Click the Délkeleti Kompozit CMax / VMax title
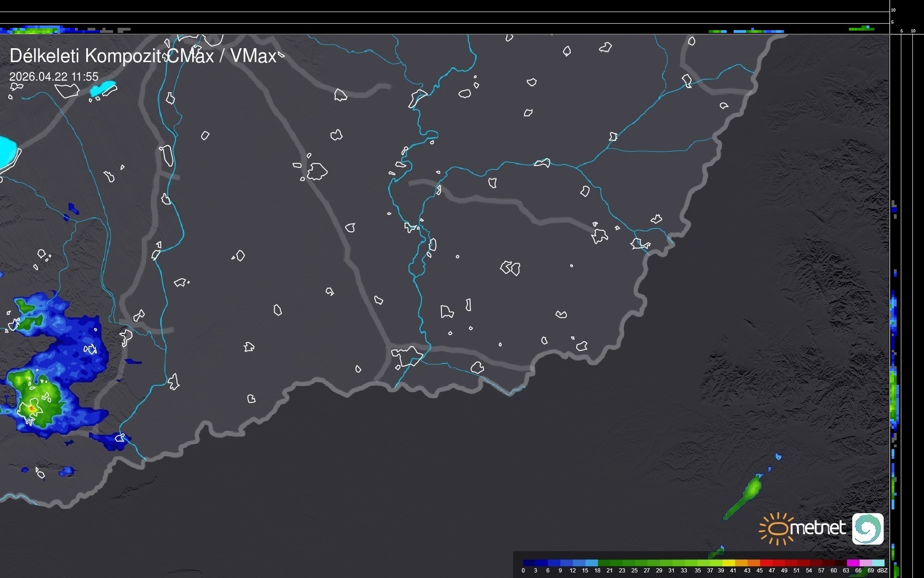This screenshot has width=924, height=578. point(143,56)
